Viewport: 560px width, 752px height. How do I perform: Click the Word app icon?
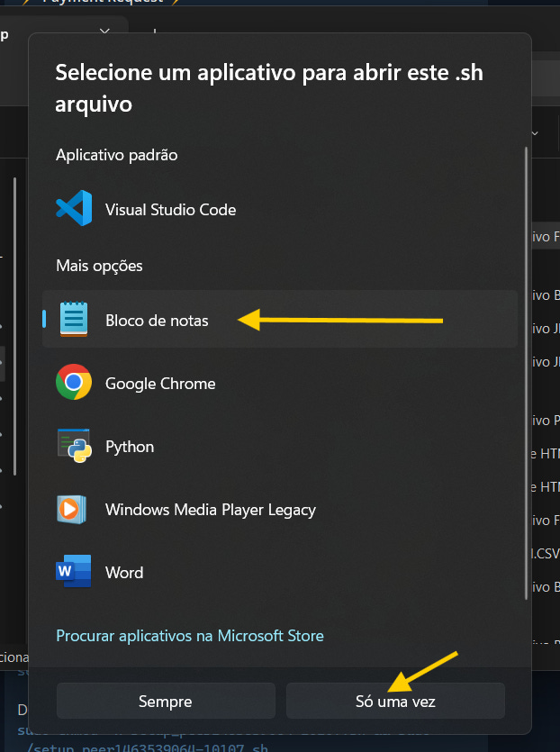(x=73, y=571)
